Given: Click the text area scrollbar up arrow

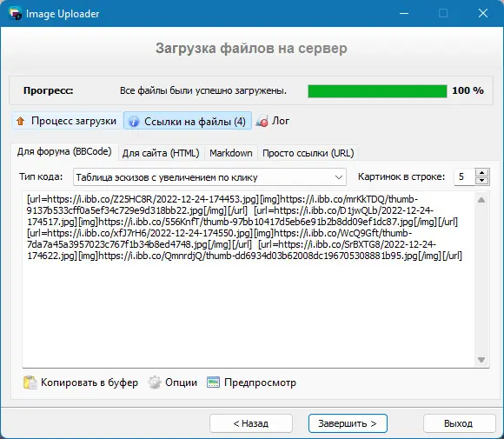Looking at the screenshot, I should tap(481, 200).
